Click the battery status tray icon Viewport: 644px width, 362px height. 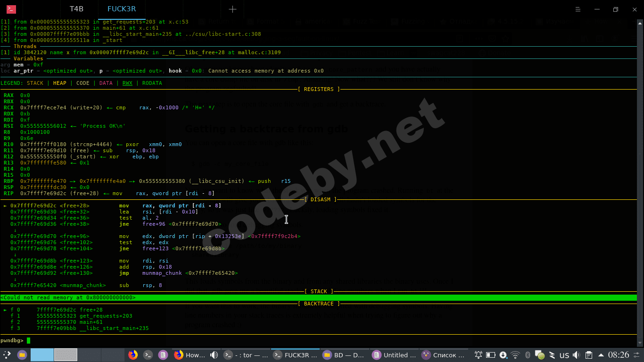point(491,355)
